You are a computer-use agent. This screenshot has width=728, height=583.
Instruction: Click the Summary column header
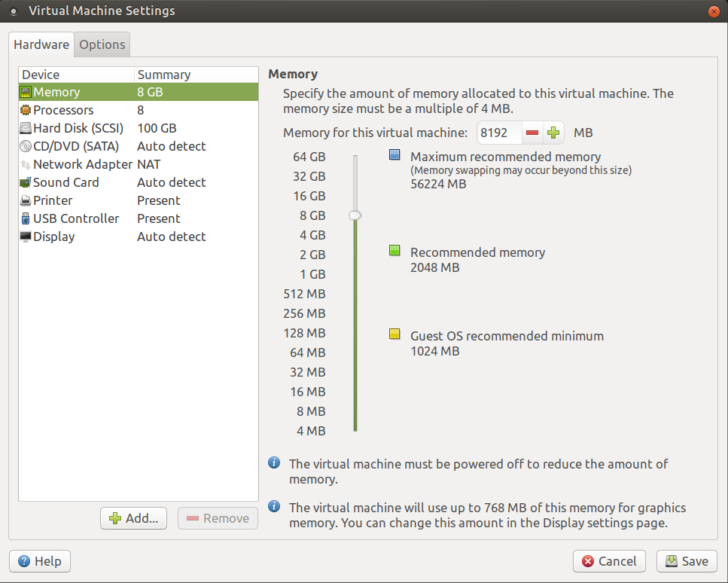(x=196, y=75)
